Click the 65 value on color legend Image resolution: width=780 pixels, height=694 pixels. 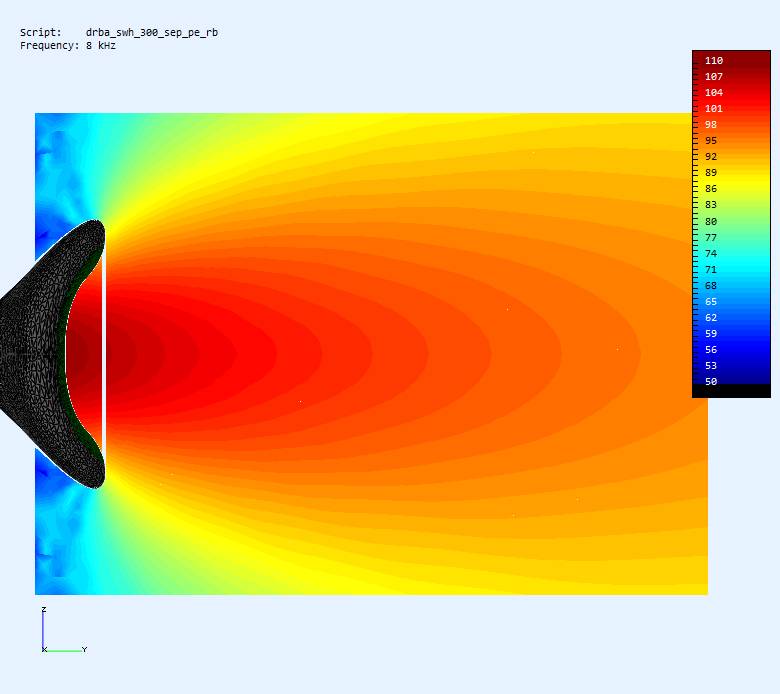(x=711, y=301)
